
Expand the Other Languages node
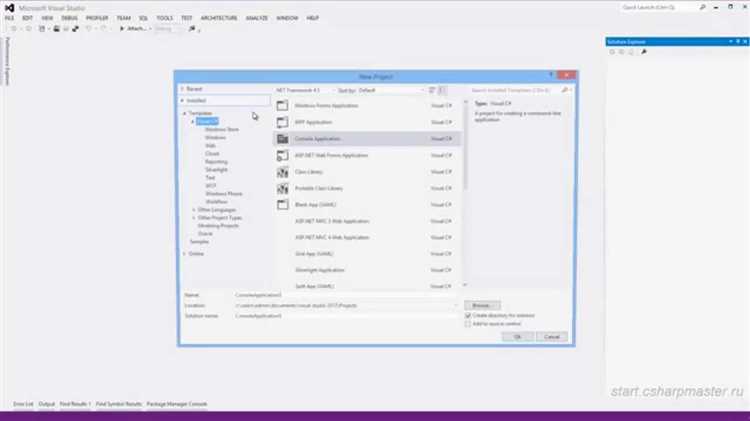click(194, 210)
